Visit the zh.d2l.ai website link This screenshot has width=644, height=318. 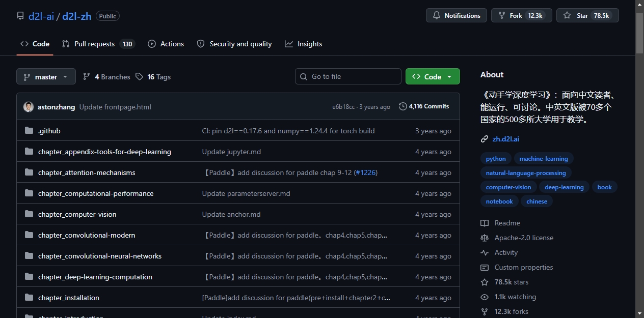(x=506, y=139)
